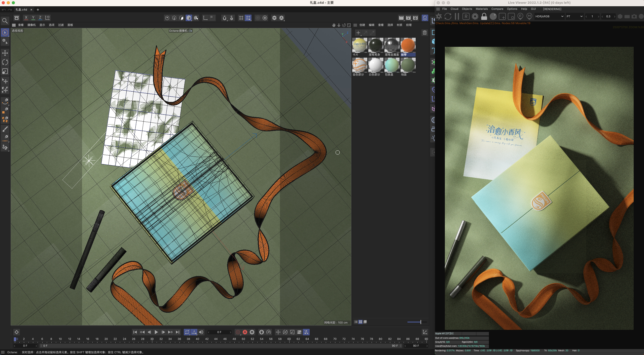Pause rendering in Live Viewer

pos(457,17)
